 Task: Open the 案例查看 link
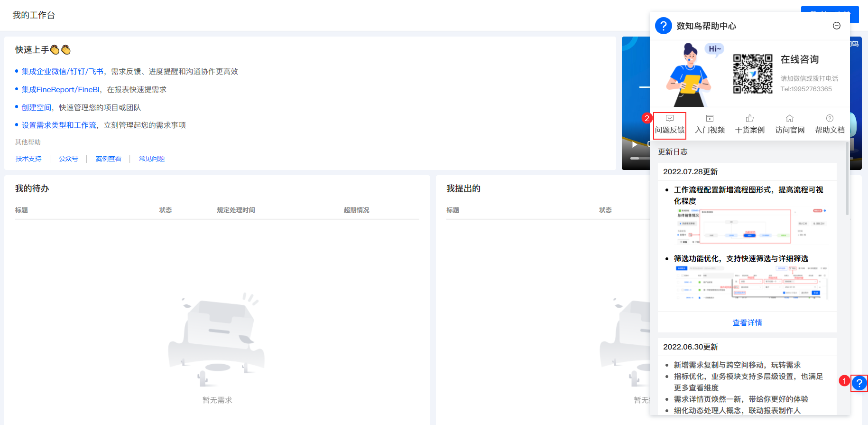[109, 159]
